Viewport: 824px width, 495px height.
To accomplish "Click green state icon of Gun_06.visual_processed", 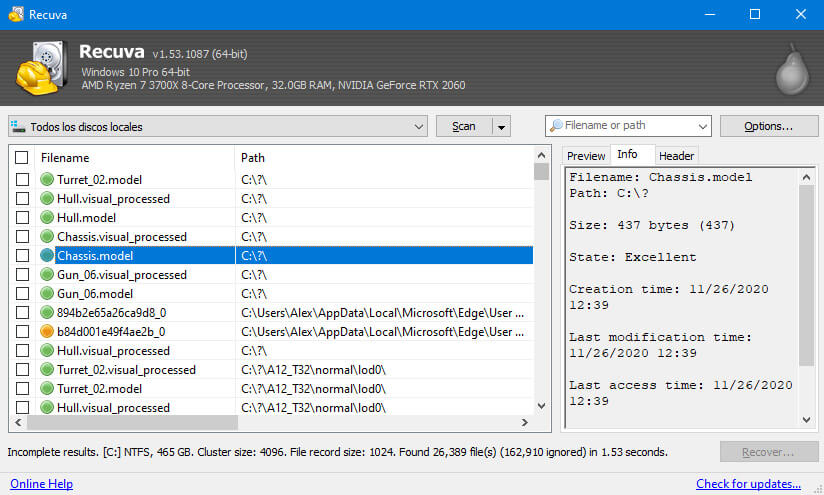I will click(x=47, y=274).
